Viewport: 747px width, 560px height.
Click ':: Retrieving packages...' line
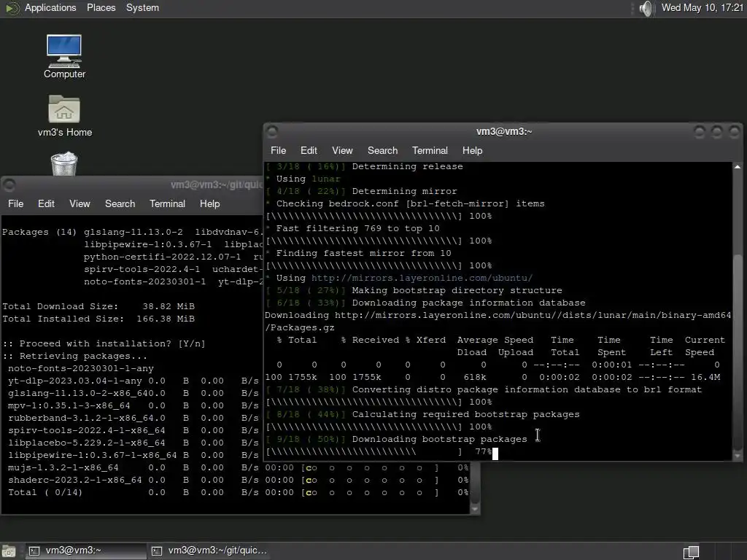tap(75, 356)
